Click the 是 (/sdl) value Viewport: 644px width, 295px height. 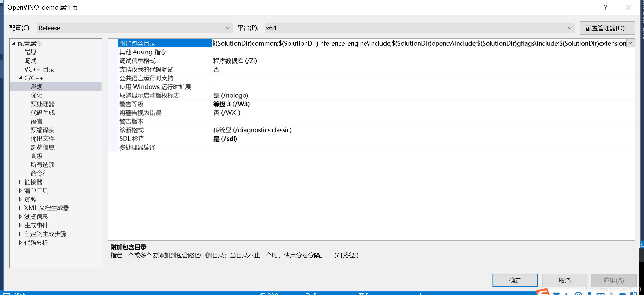[225, 139]
